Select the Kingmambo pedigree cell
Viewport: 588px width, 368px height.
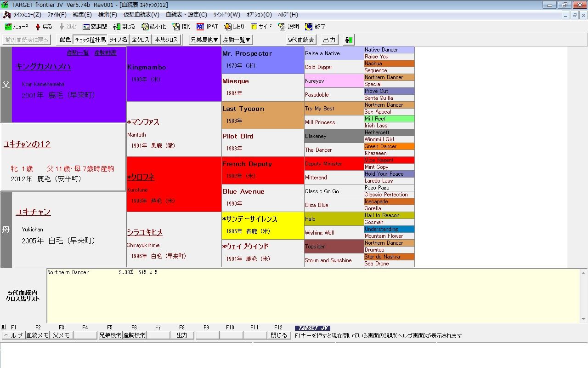pos(174,74)
